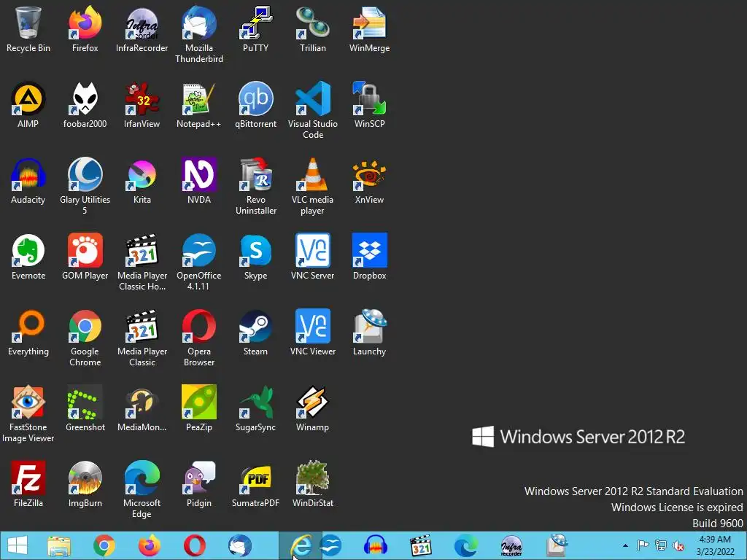Select the WinSCP desktop shortcut

(369, 105)
